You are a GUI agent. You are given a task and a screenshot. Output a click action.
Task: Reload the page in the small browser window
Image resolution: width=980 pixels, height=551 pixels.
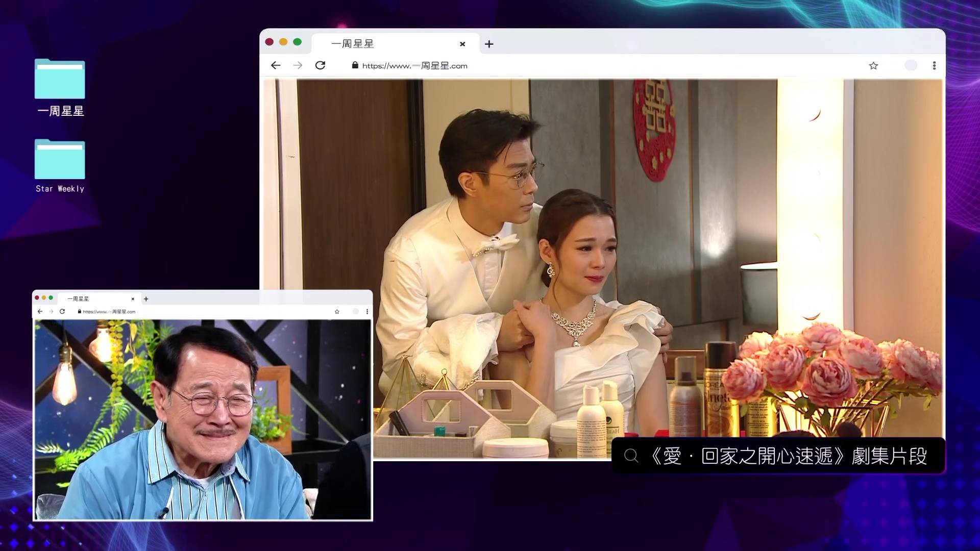point(62,311)
